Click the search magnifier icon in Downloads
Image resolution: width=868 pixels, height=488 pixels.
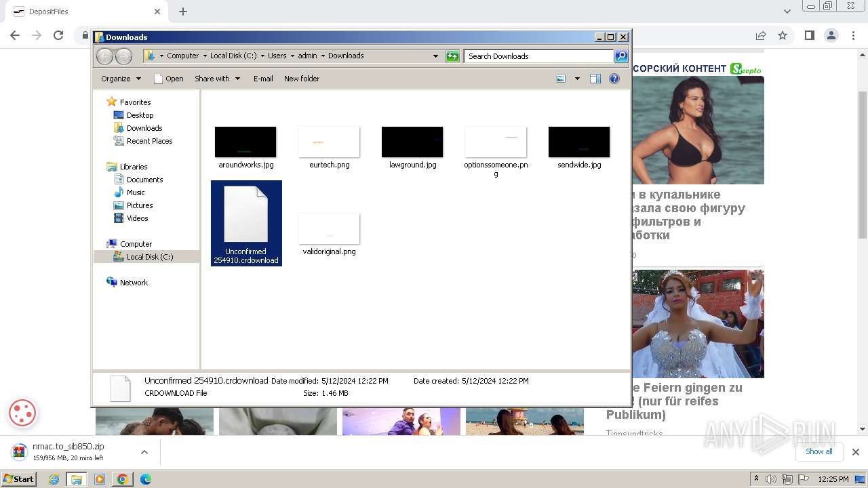(x=621, y=56)
